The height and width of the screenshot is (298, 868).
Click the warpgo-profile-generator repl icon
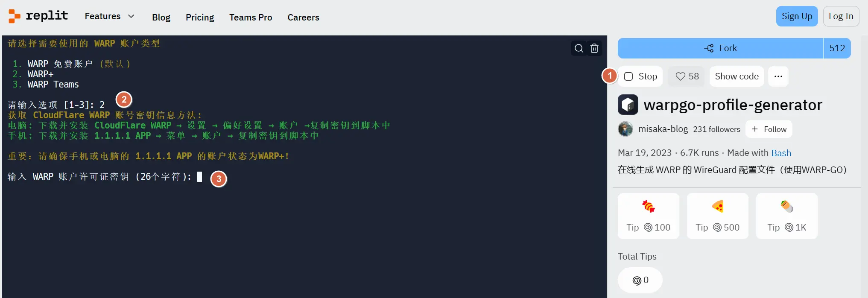click(628, 105)
